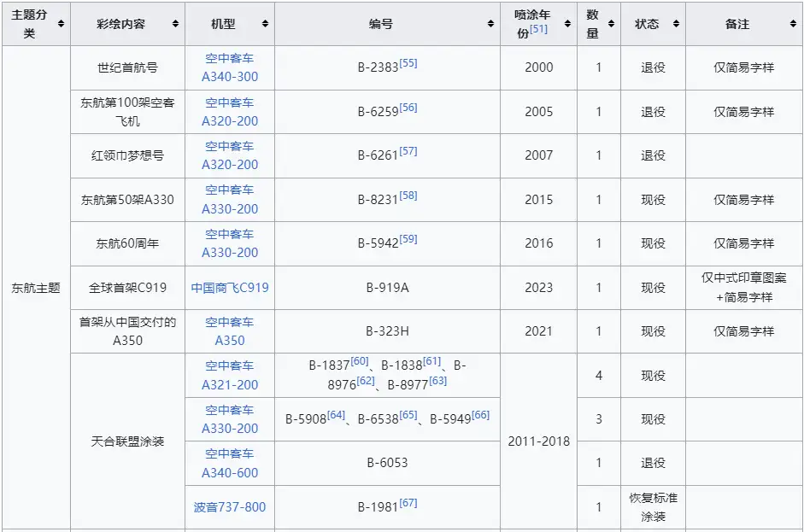The width and height of the screenshot is (804, 532).
Task: Open citation [55] next to B-2383
Action: pyautogui.click(x=408, y=63)
